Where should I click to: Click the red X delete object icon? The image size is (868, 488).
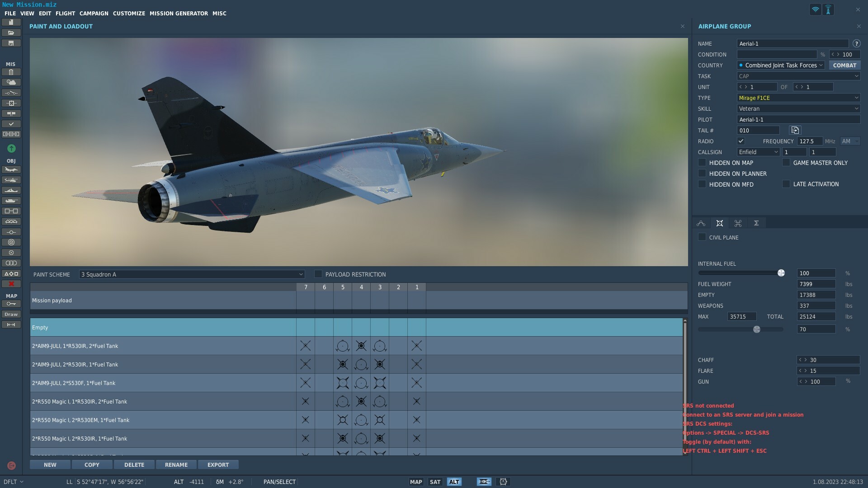tap(11, 284)
